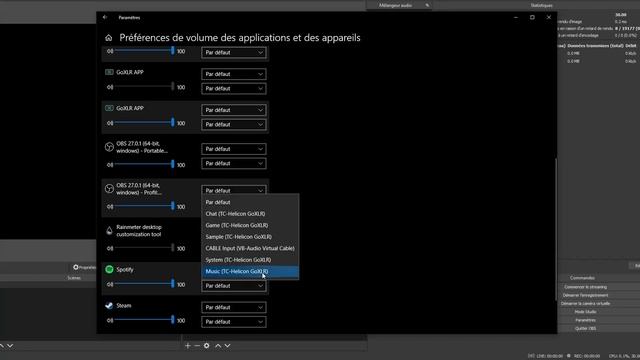The width and height of the screenshot is (640, 360).
Task: Click the down arrow under the OBS scenes list
Action: 10,346
